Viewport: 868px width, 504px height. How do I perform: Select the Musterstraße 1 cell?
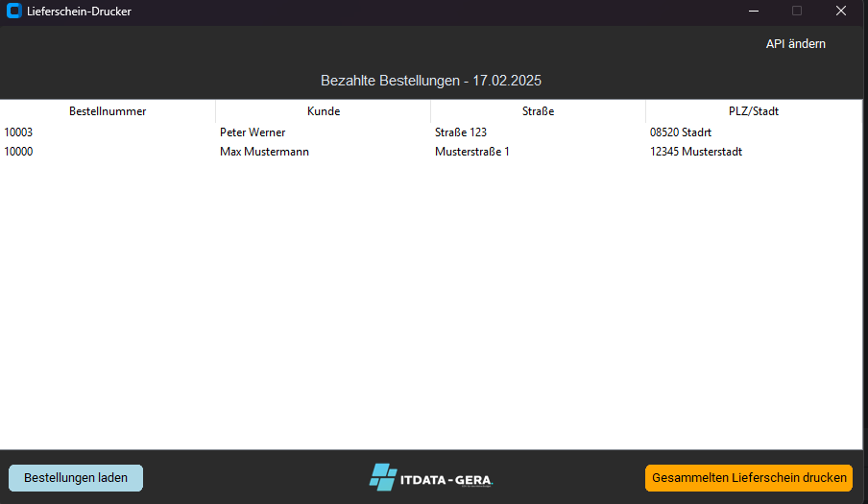coord(472,152)
